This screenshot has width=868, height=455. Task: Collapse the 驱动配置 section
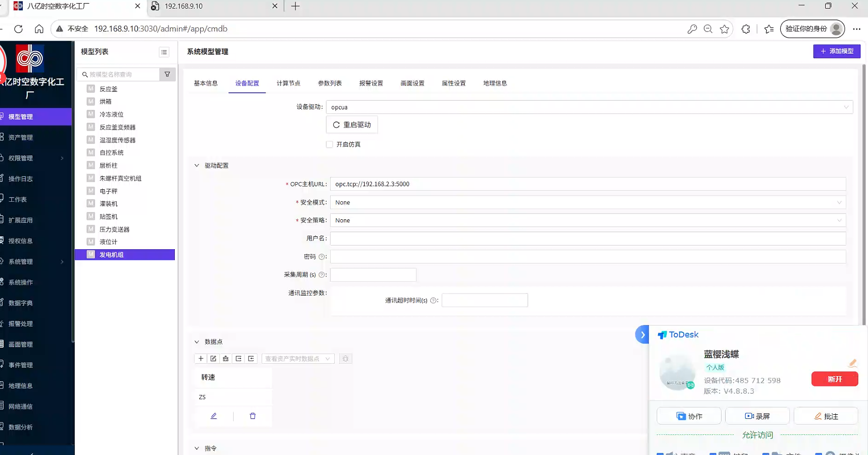coord(196,166)
